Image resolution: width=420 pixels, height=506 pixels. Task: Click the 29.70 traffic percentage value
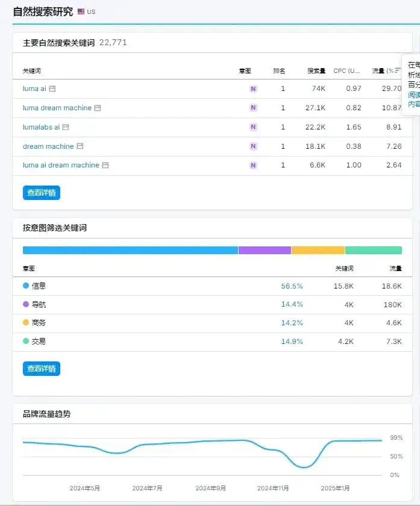coord(392,89)
